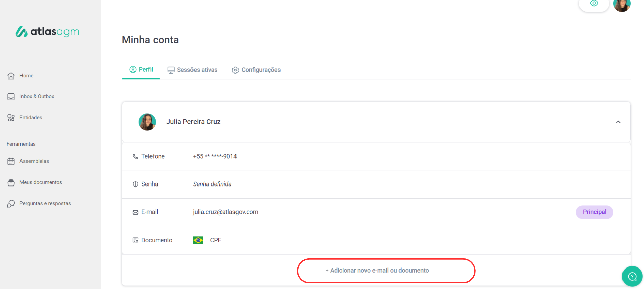Screen dimensions: 644x289
Task: Click the Atlas AGM logo
Action: (x=47, y=32)
